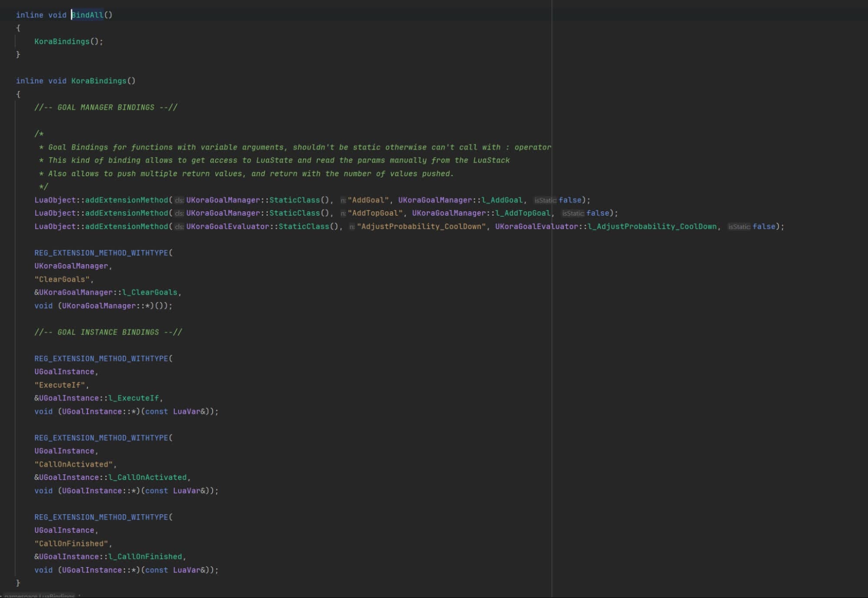Click the GOAL INSTANCE BINDINGS comment
868x598 pixels.
pos(108,332)
